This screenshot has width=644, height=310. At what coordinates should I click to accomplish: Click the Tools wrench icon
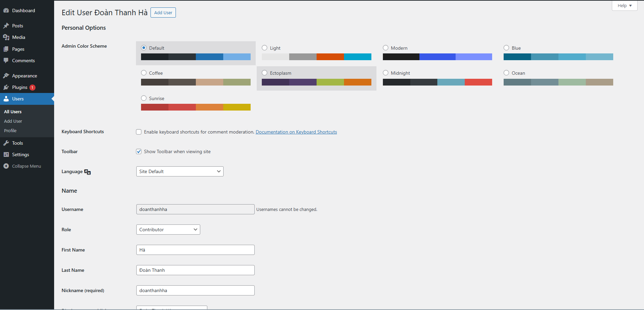point(6,143)
